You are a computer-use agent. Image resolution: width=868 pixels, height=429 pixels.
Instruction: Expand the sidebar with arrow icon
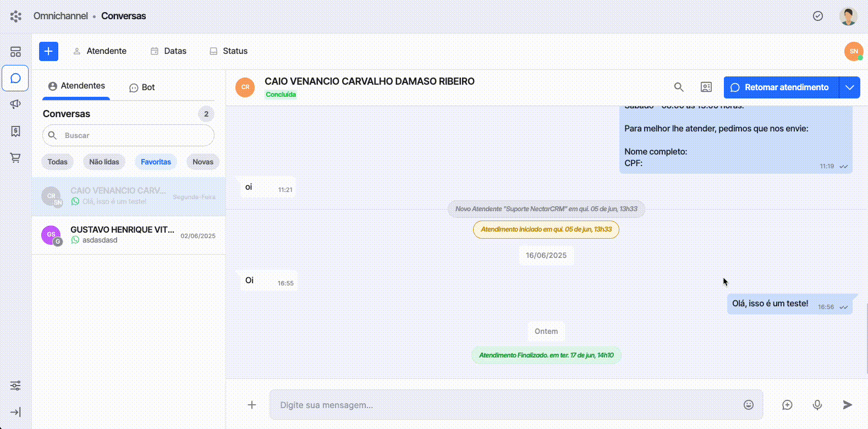(15, 412)
